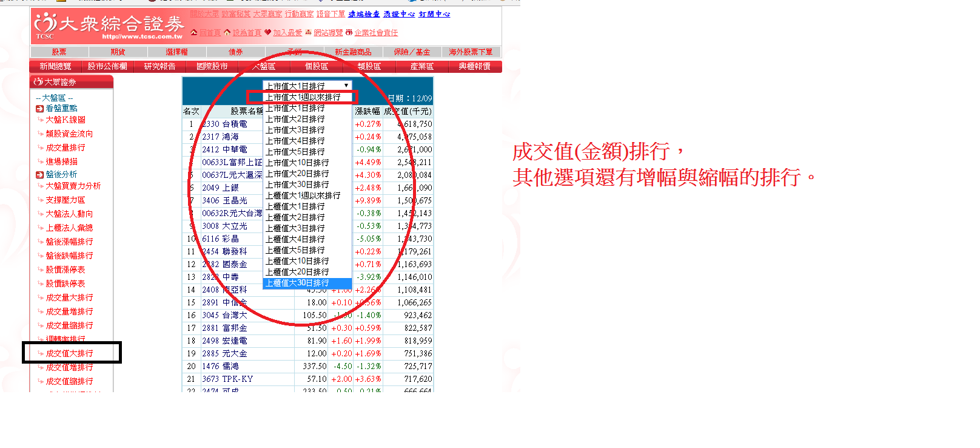Open 盤後漲幅排行 in the sidebar
This screenshot has width=980, height=448.
pyautogui.click(x=70, y=242)
